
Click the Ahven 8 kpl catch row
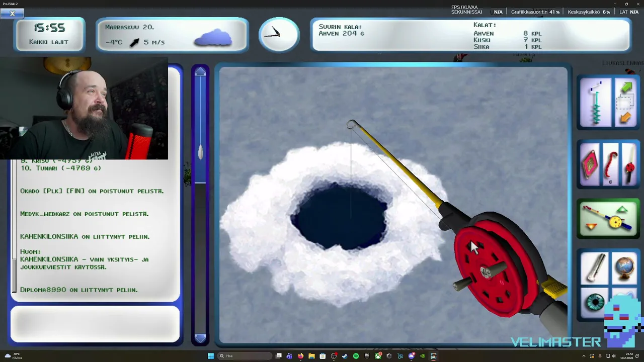click(507, 33)
